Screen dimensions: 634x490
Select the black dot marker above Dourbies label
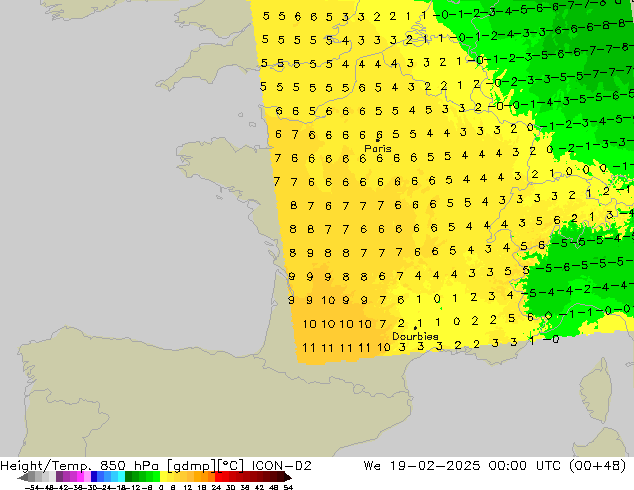click(x=415, y=328)
